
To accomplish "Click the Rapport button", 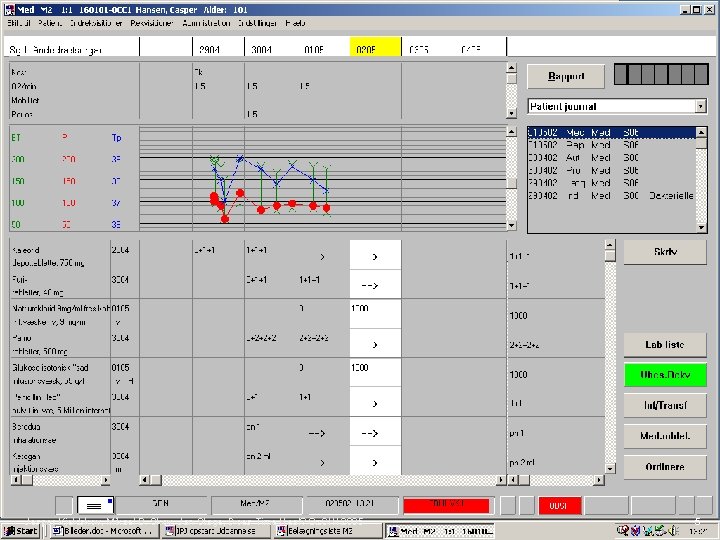I will point(566,76).
